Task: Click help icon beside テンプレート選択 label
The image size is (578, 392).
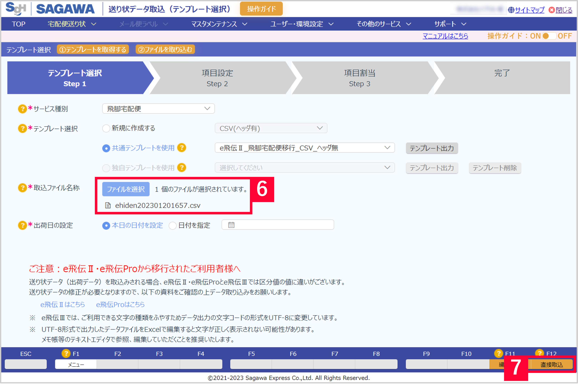Action: (22, 129)
